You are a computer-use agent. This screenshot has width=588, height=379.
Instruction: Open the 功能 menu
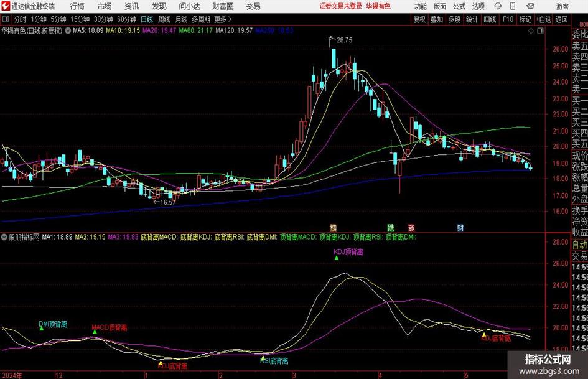421,6
